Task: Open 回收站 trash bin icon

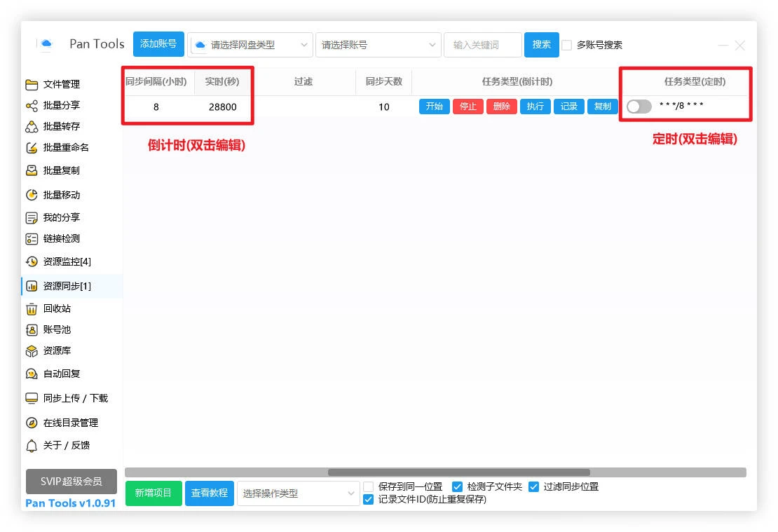Action: [x=32, y=309]
